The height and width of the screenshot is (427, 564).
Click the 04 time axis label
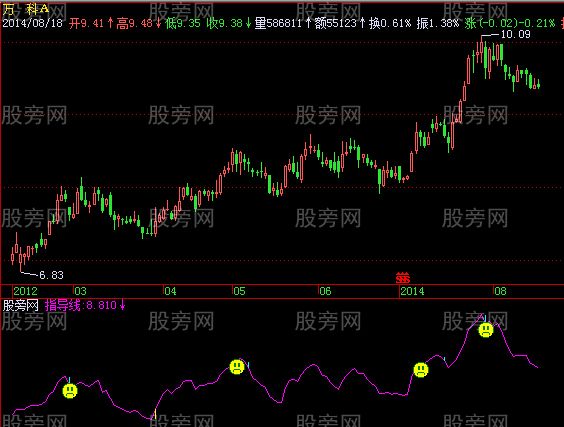pyautogui.click(x=170, y=291)
